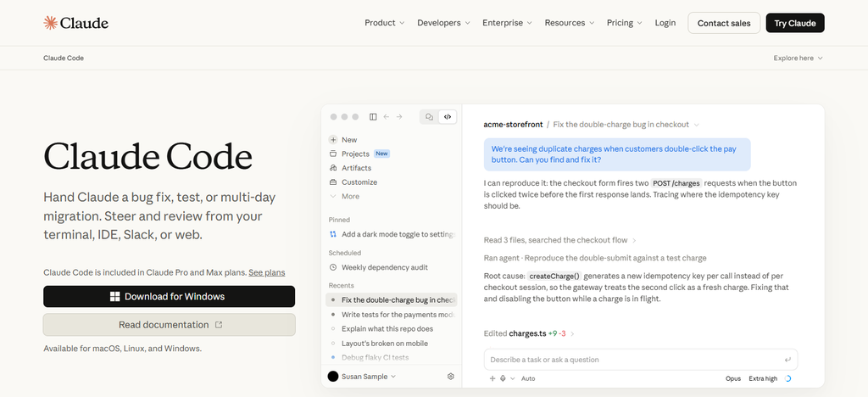Click the Artifacts icon in sidebar
The width and height of the screenshot is (868, 397).
[x=332, y=168]
